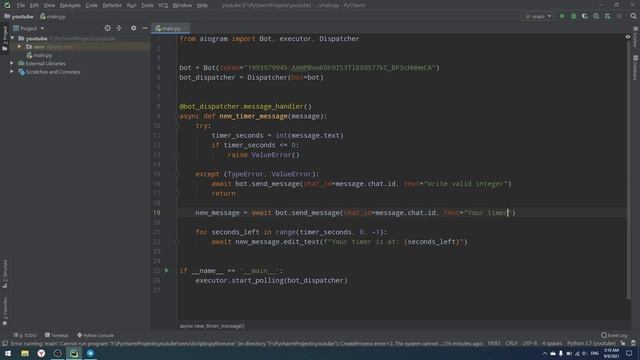Open the Terminal tool window

[x=57, y=335]
